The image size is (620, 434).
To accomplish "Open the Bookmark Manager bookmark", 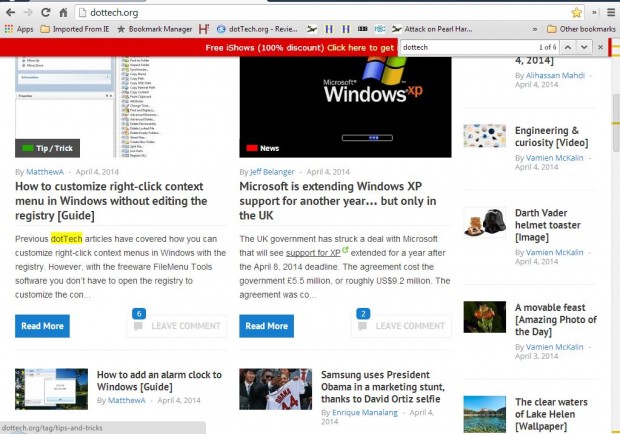I will (x=154, y=29).
